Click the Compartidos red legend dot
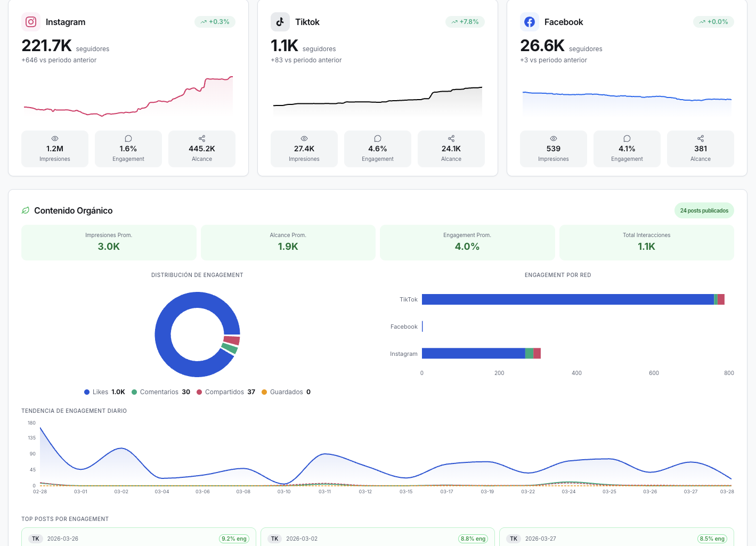Viewport: 756px width, 546px height. [x=199, y=392]
